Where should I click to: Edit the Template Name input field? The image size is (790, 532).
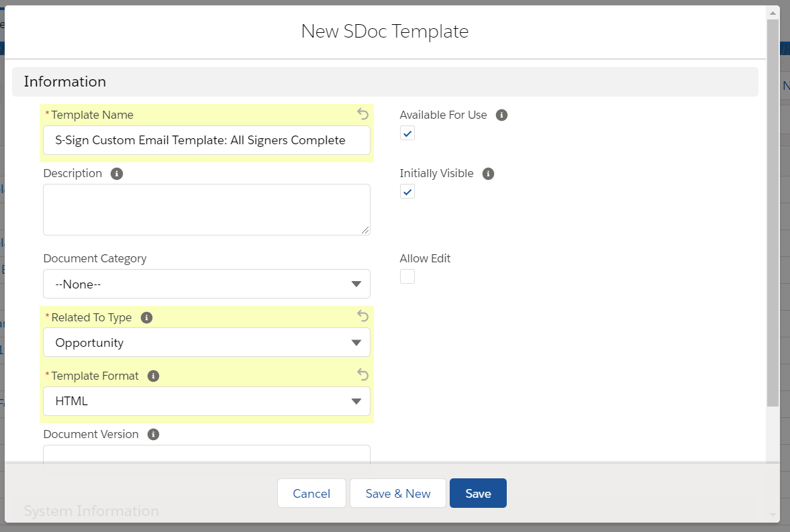(207, 140)
